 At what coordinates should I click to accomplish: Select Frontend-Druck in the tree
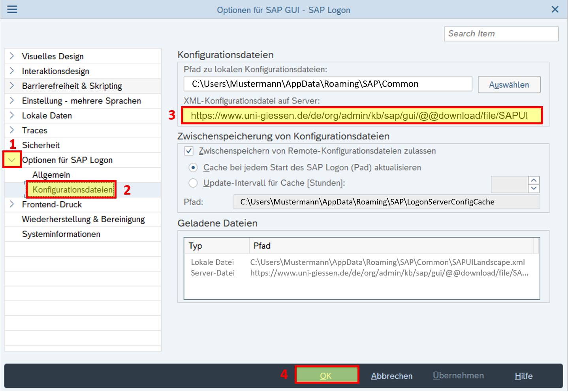(x=52, y=204)
